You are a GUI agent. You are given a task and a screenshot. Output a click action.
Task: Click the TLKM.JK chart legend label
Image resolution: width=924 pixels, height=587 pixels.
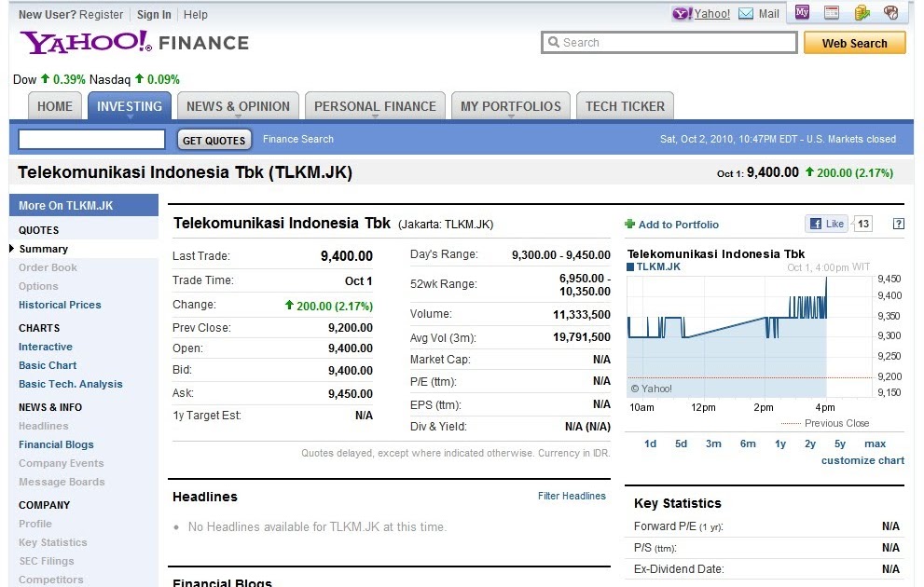tap(653, 266)
